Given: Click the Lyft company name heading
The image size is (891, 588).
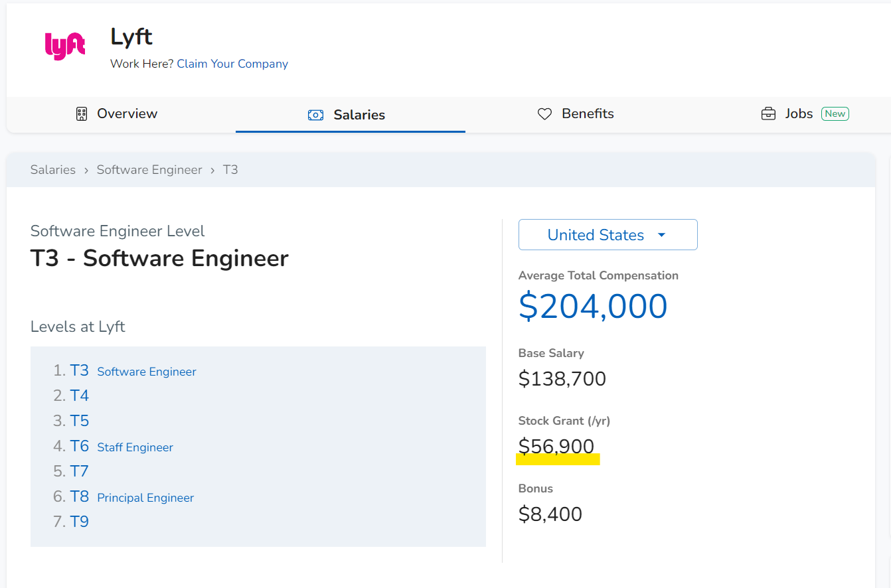Looking at the screenshot, I should pos(131,37).
